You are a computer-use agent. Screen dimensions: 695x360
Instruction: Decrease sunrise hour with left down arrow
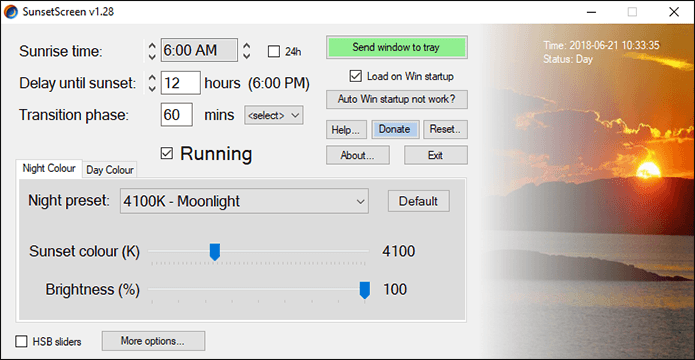point(152,56)
